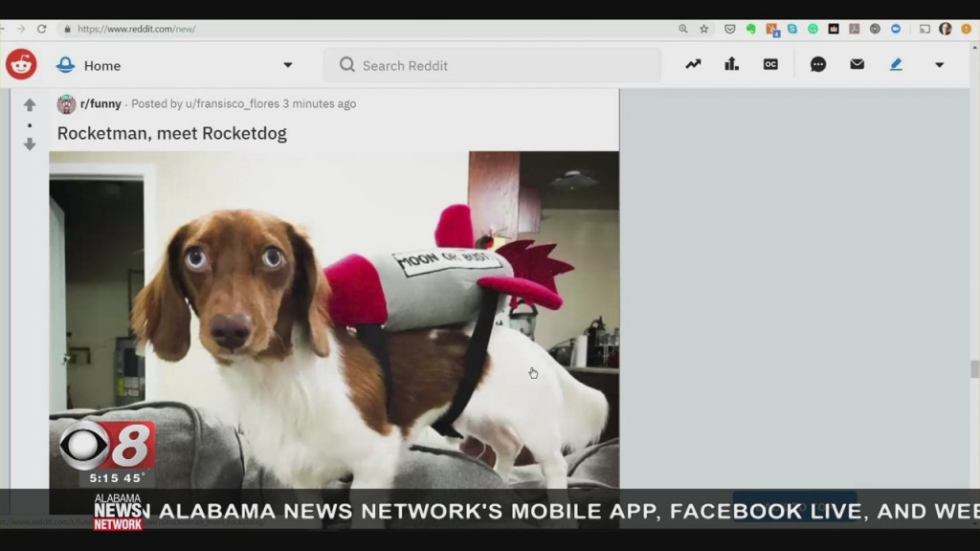
Task: Click the Reddit snoo logo
Action: (x=21, y=64)
